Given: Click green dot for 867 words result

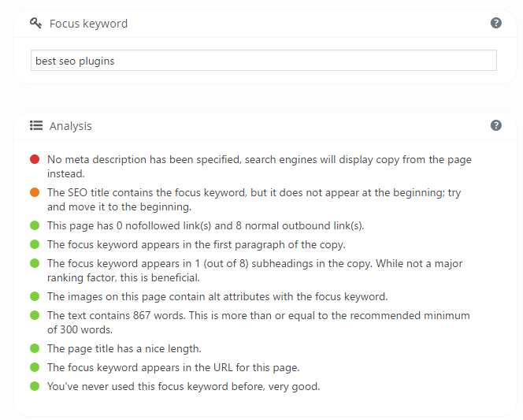Looking at the screenshot, I should click(35, 315).
